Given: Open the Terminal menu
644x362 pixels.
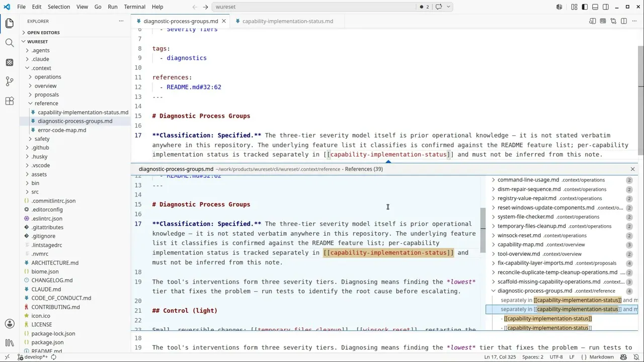Looking at the screenshot, I should (x=134, y=7).
